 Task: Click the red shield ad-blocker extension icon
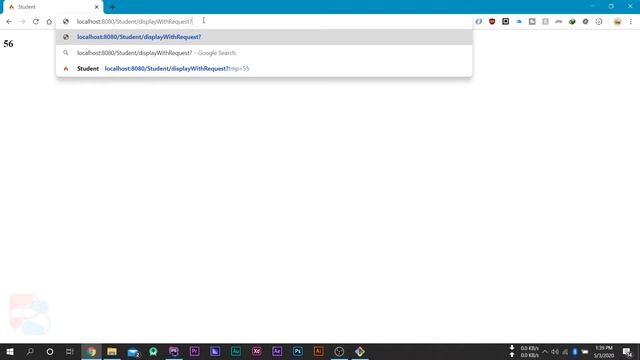coord(492,22)
